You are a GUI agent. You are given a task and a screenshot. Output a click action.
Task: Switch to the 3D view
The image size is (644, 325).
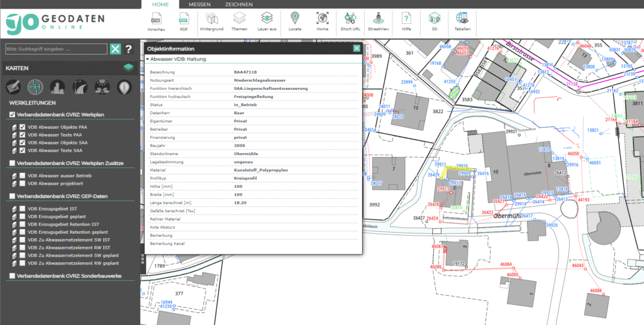(433, 19)
